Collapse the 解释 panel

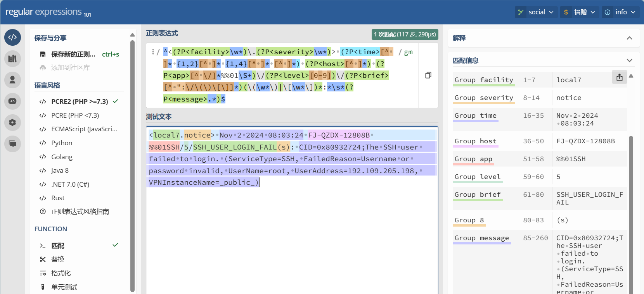(x=629, y=38)
